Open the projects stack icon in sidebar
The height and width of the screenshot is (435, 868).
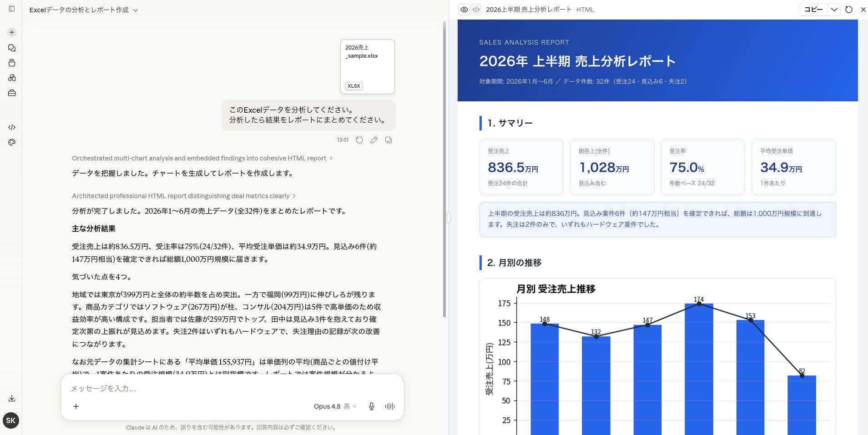point(12,63)
